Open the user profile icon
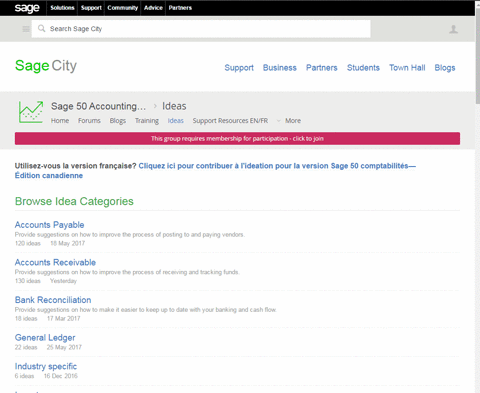 pyautogui.click(x=453, y=29)
